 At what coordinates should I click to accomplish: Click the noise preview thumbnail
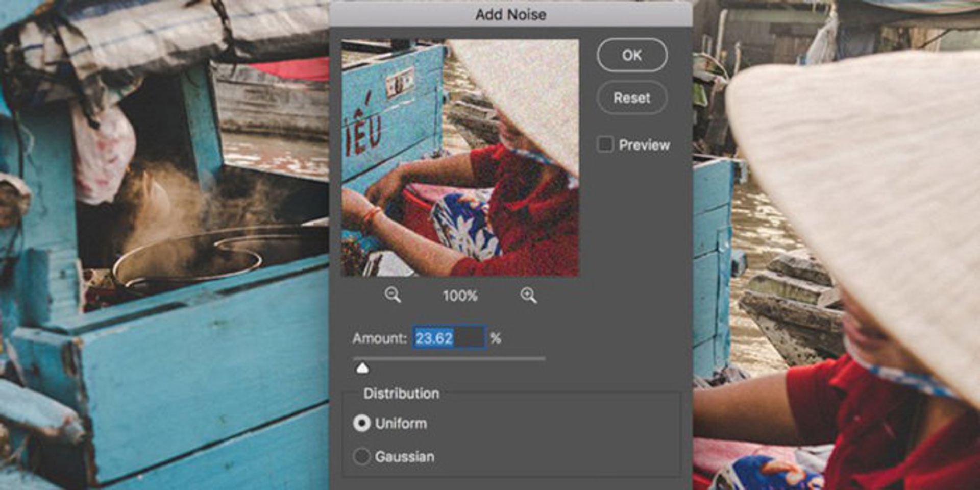coord(460,158)
